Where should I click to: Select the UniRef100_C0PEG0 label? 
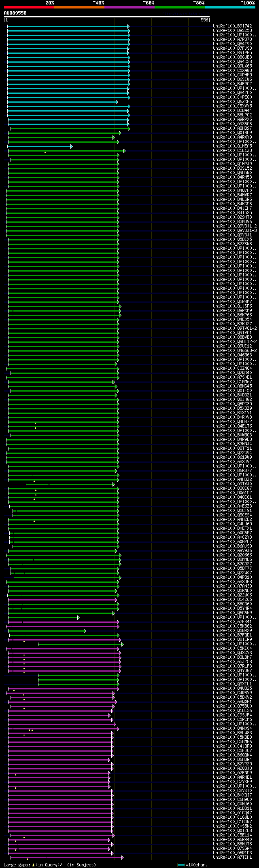pos(232,97)
